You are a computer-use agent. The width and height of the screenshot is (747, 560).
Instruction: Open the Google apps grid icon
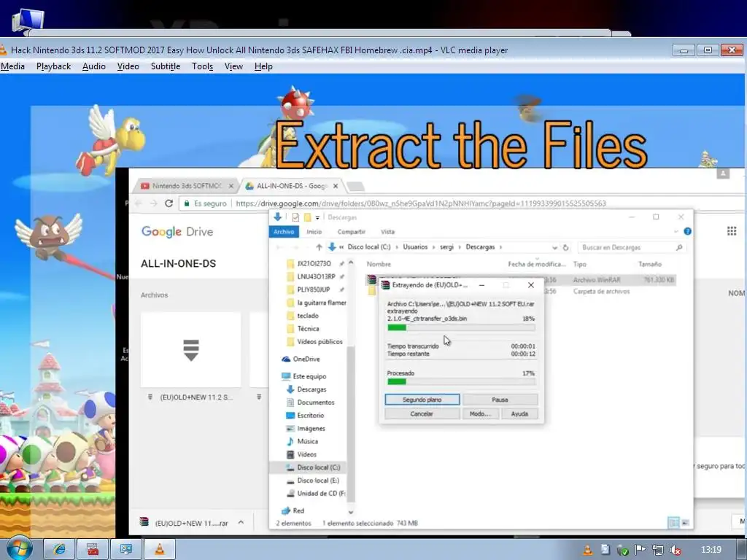coord(732,231)
